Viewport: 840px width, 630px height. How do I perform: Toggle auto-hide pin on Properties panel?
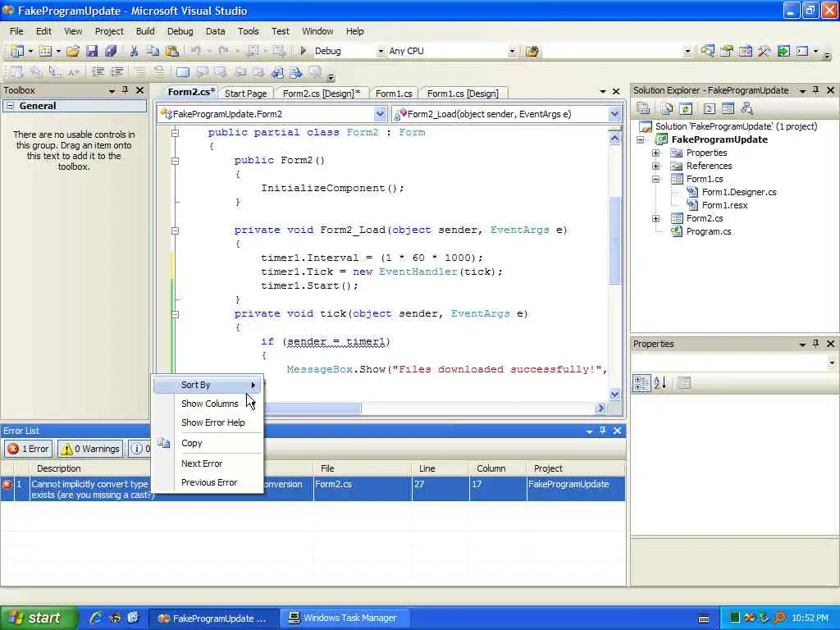coord(815,344)
